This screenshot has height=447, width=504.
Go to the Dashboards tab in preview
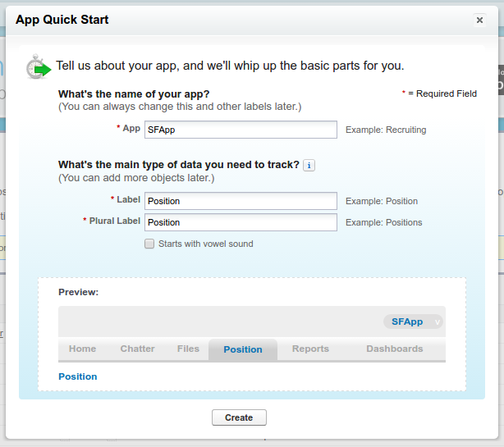click(x=395, y=349)
